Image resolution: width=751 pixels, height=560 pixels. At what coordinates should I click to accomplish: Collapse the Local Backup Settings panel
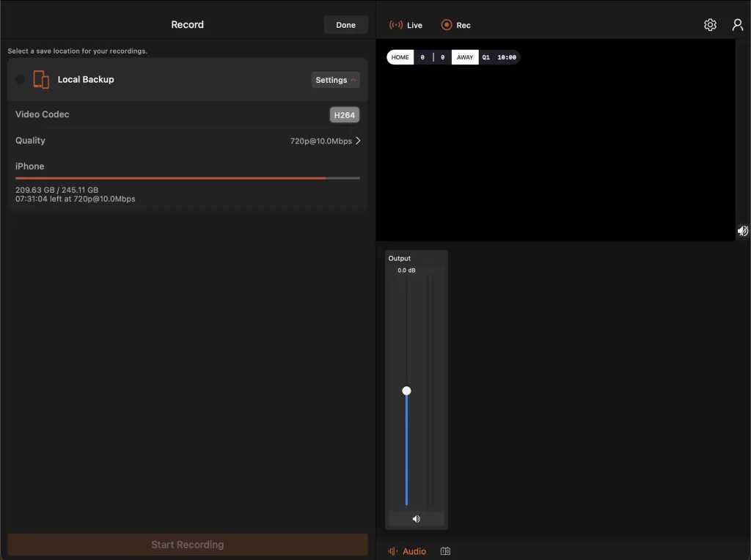[x=335, y=79]
